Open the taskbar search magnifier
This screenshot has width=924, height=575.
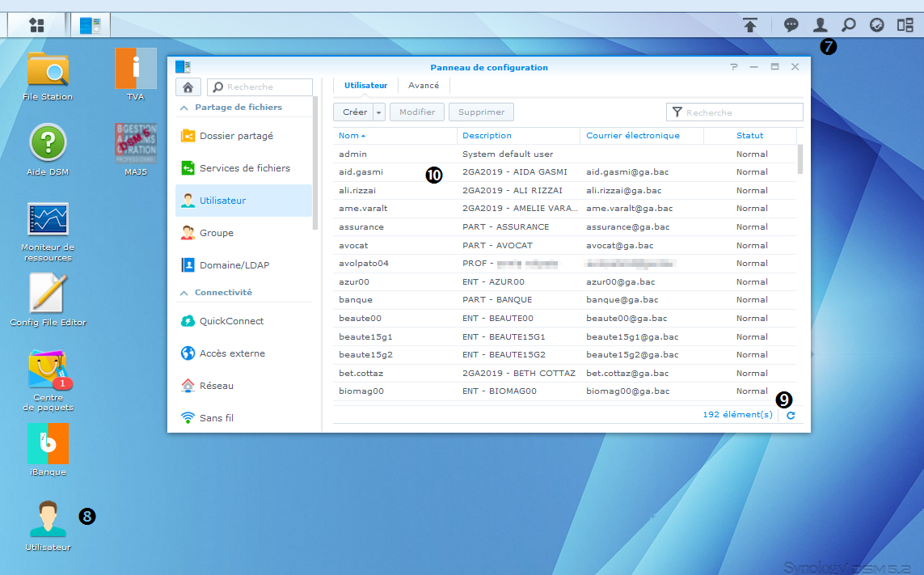[x=848, y=25]
